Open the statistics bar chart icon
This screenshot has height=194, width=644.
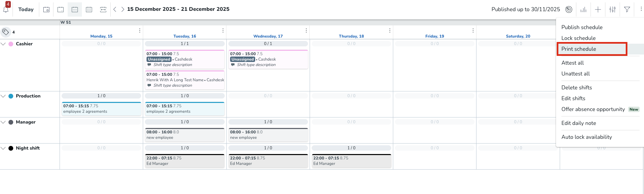583,9
